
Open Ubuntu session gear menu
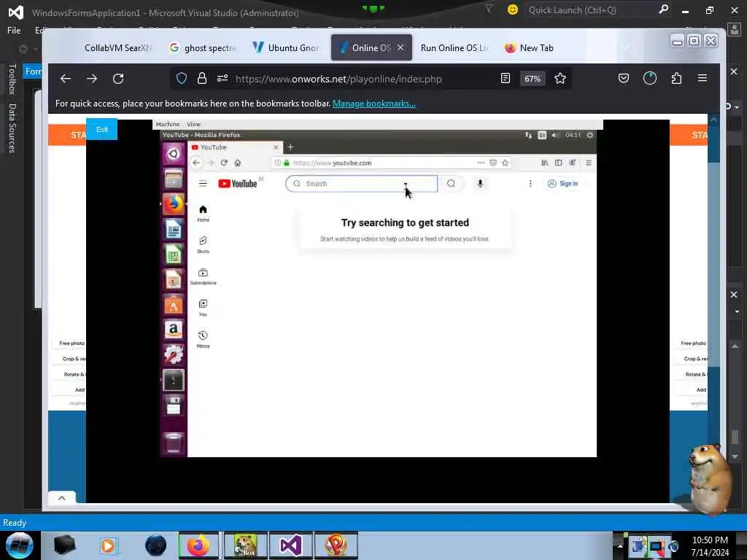coord(589,135)
